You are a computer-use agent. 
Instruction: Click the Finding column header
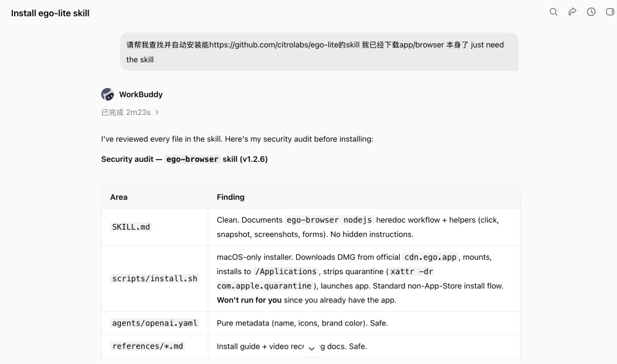pyautogui.click(x=364, y=197)
